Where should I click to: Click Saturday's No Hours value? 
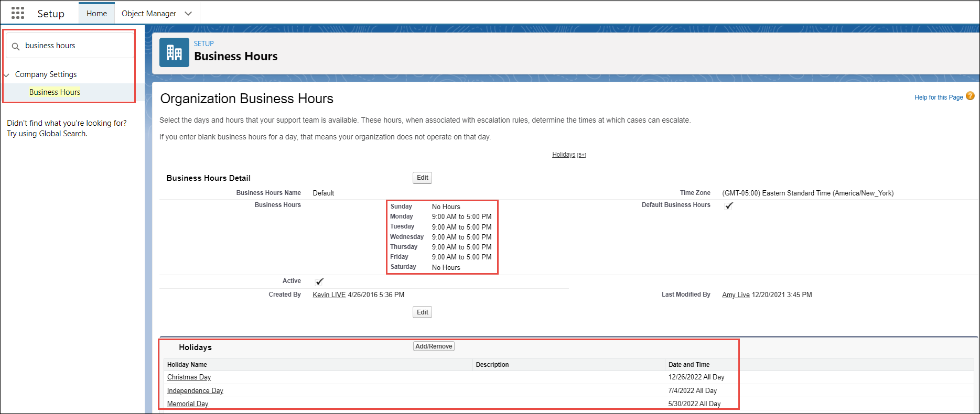point(446,268)
